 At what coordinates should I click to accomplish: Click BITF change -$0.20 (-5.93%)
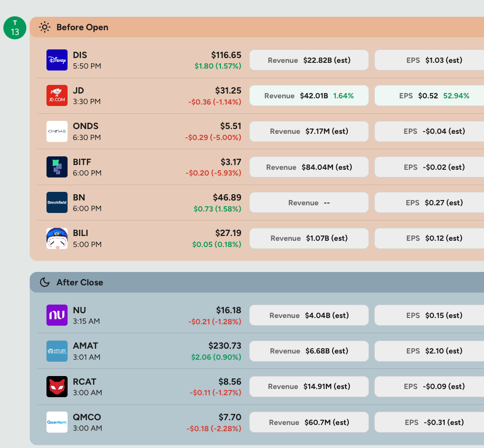coord(213,173)
